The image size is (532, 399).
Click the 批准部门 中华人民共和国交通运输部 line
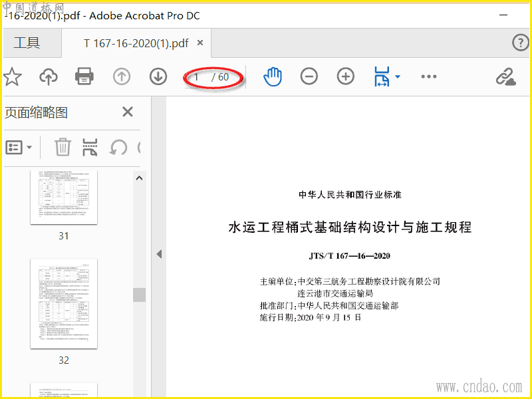tap(329, 306)
